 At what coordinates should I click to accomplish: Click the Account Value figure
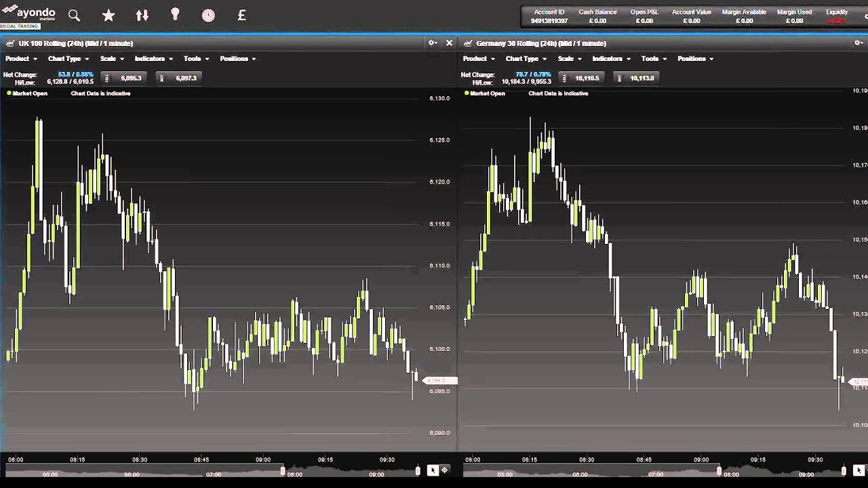click(692, 21)
